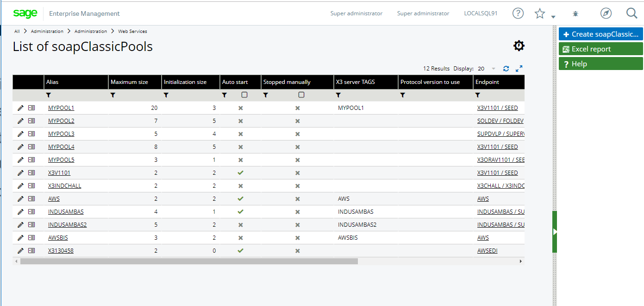
Task: Click the Excel report button
Action: pyautogui.click(x=601, y=49)
